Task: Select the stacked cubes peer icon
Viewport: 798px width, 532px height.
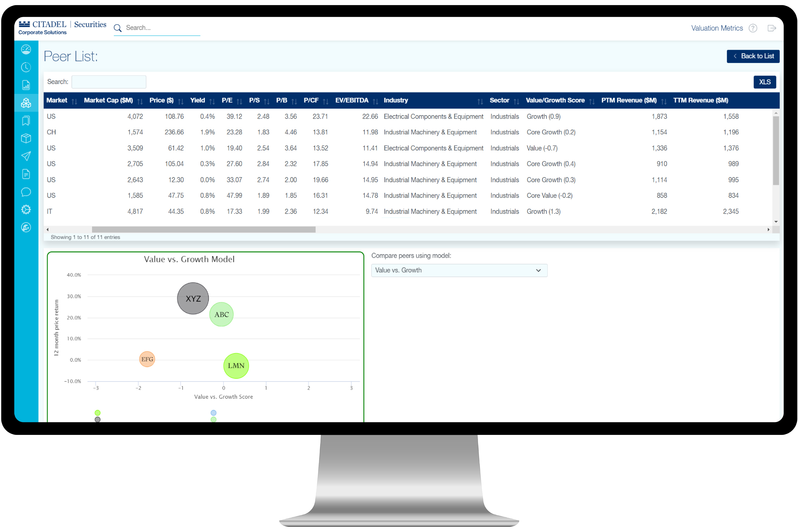Action: coord(26,103)
